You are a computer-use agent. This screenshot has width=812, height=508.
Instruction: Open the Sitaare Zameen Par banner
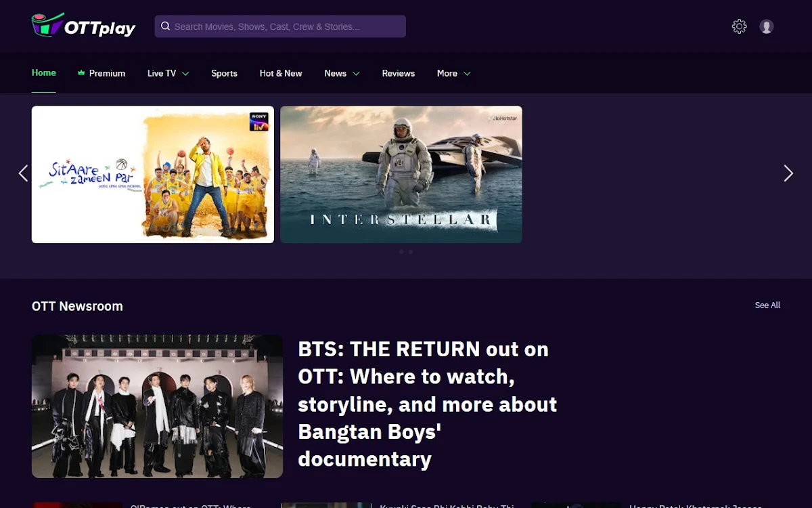coord(153,174)
